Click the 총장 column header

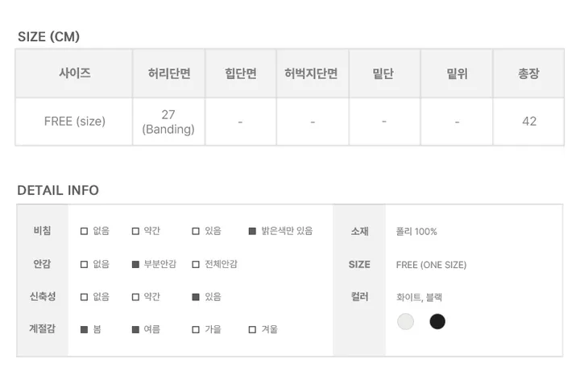tap(528, 73)
